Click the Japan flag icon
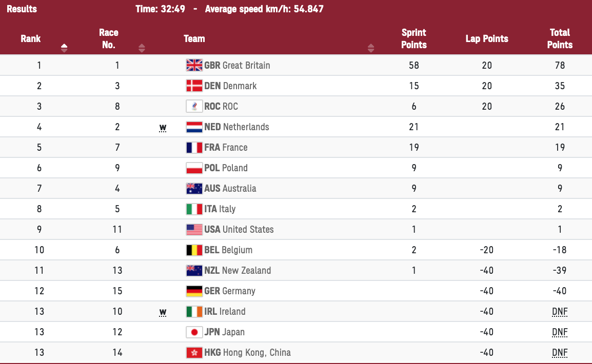 pyautogui.click(x=194, y=332)
